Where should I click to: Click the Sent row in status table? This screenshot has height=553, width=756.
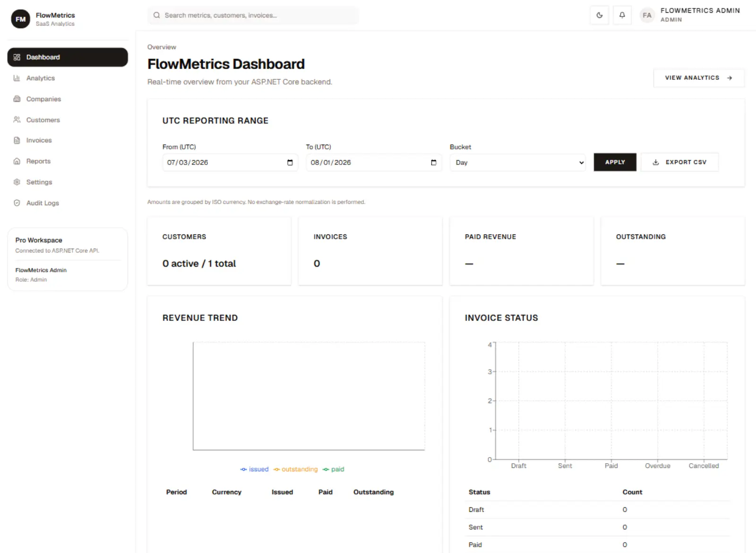click(597, 527)
